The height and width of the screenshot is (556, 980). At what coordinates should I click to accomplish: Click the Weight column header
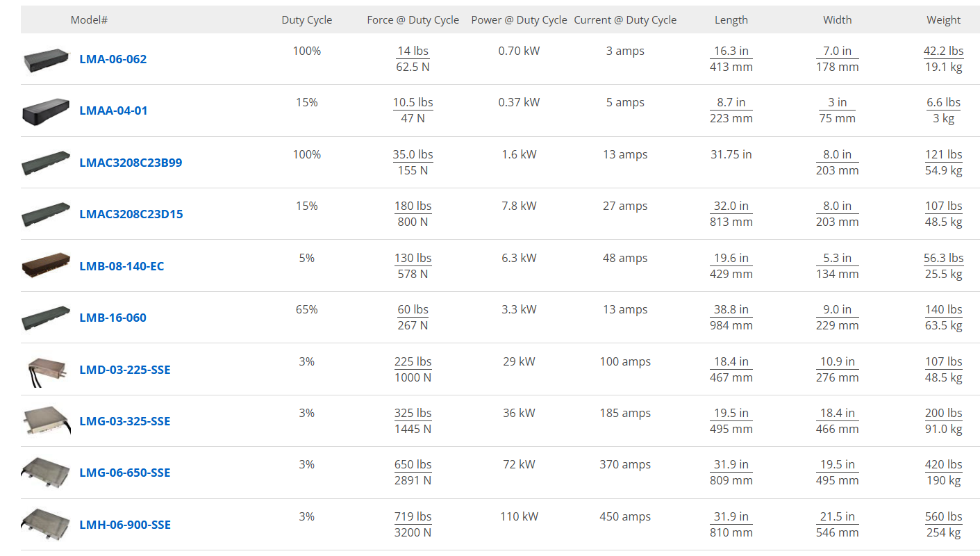coord(944,20)
